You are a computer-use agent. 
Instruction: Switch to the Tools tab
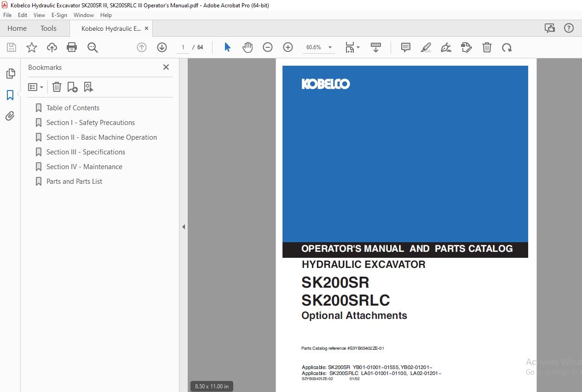tap(48, 28)
